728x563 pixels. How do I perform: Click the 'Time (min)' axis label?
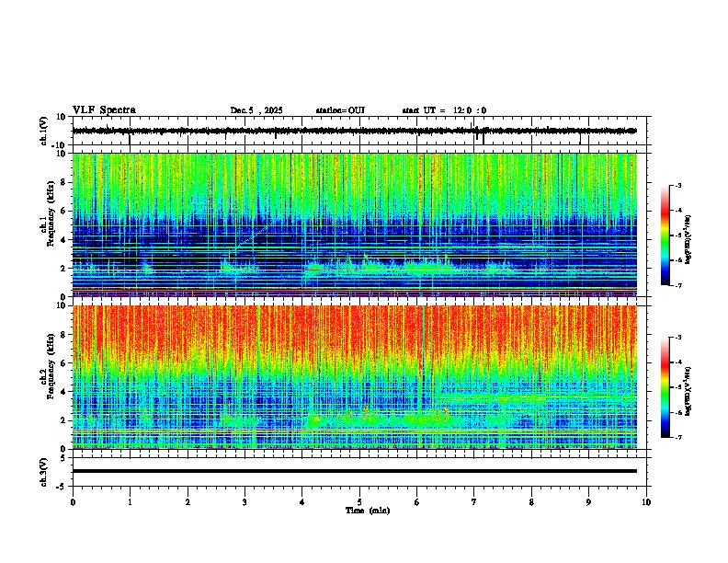368,511
